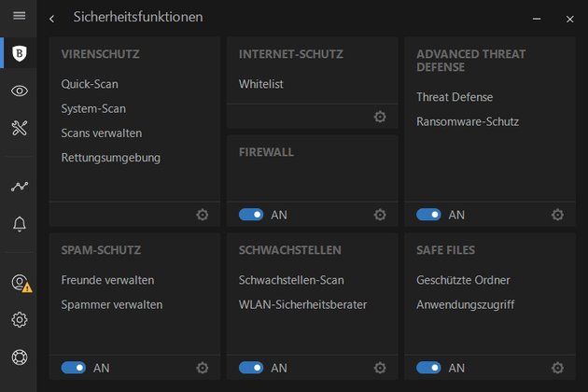Go back with the arrow beside Sicherheitsfunktionen
This screenshot has height=392, width=588.
51,19
